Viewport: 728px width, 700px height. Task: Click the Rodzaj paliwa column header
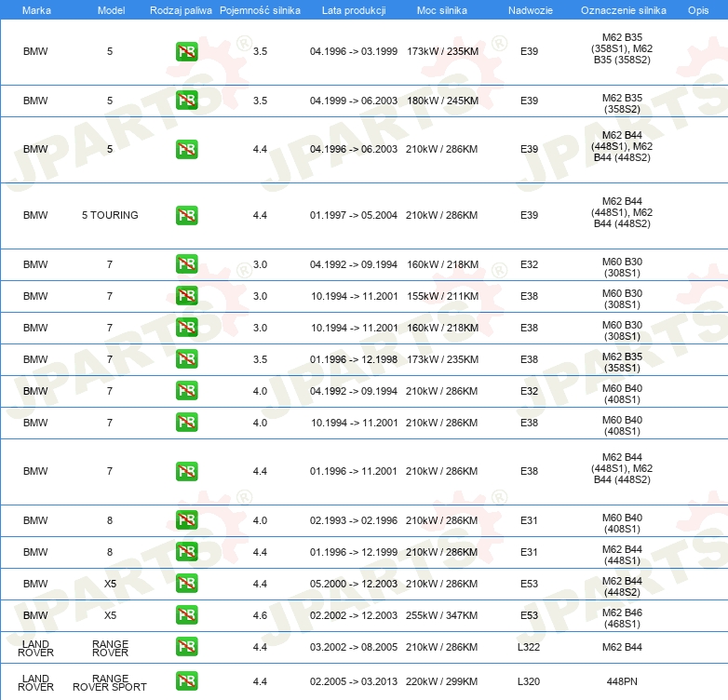point(181,9)
